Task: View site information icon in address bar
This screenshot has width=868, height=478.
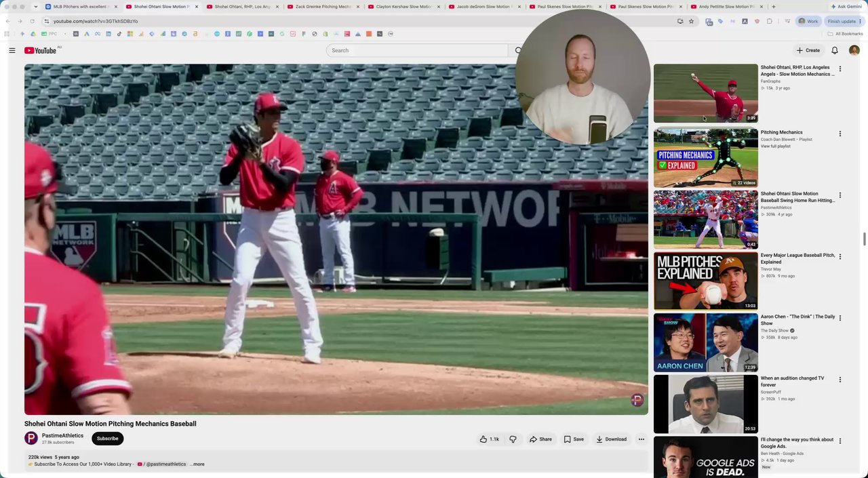Action: coord(47,21)
